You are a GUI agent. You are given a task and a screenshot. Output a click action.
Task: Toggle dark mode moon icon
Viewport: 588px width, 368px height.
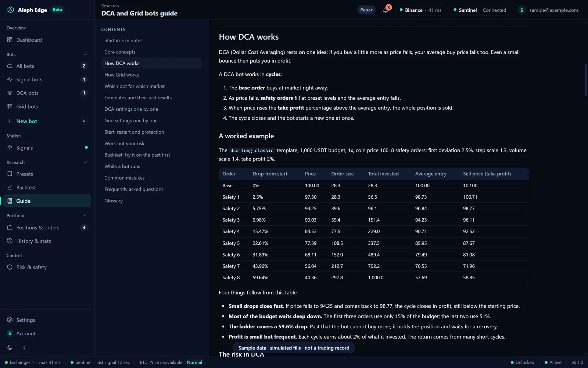pos(10,347)
